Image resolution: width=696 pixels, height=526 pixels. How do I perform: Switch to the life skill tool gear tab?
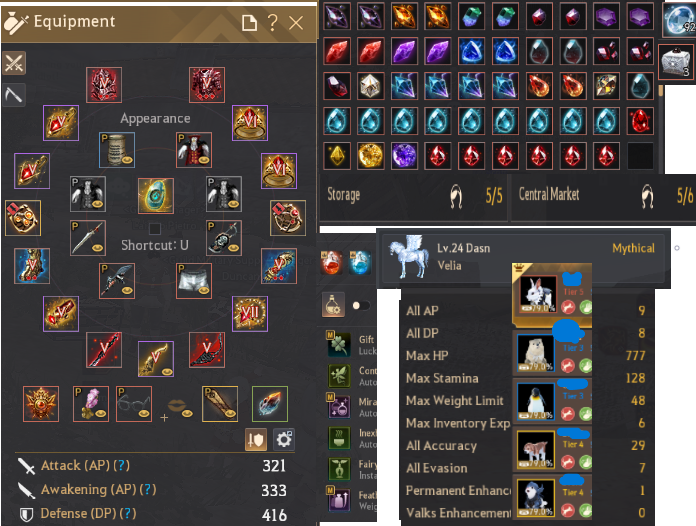tap(14, 94)
